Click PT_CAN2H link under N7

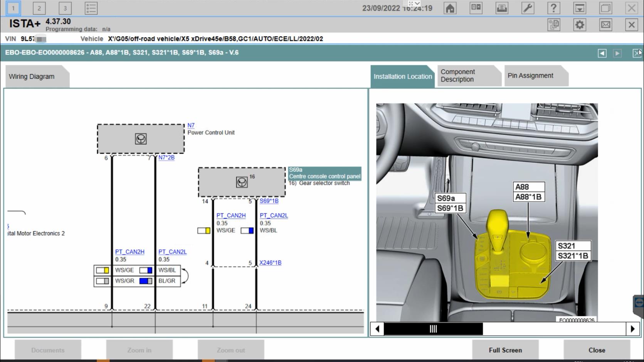[129, 252]
